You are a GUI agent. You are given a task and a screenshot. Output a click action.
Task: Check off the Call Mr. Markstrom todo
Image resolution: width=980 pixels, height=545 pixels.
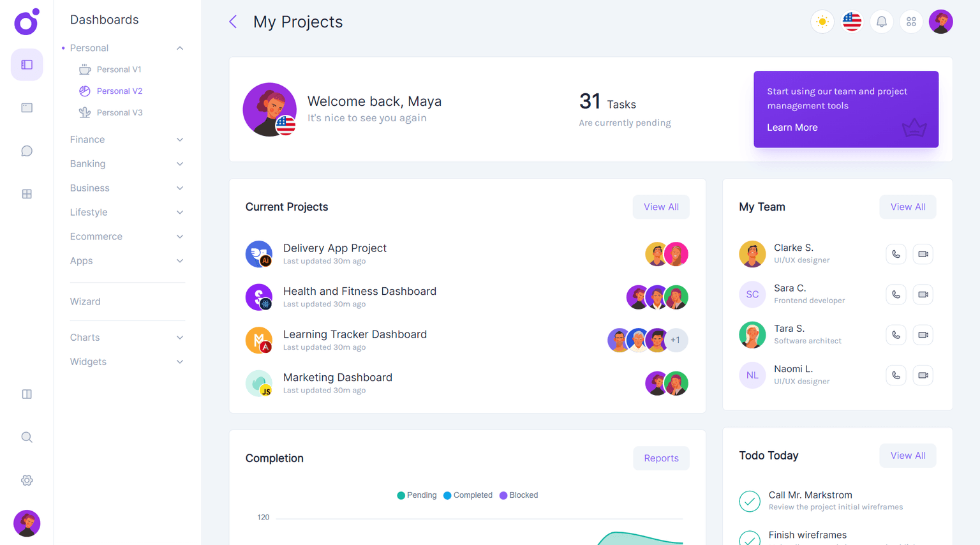pyautogui.click(x=750, y=501)
